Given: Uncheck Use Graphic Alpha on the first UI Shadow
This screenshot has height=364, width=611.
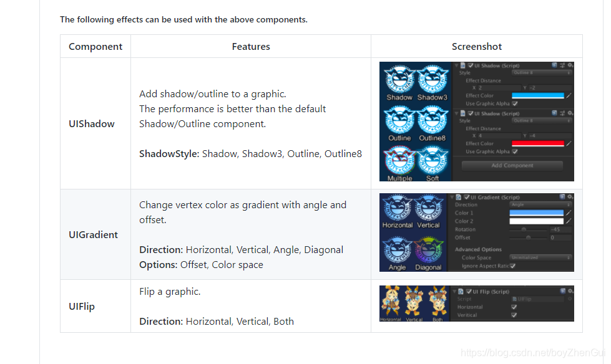Looking at the screenshot, I should (x=514, y=103).
